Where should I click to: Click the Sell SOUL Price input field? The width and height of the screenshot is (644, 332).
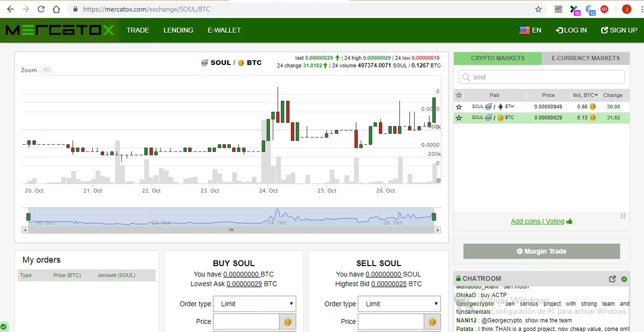pos(391,322)
